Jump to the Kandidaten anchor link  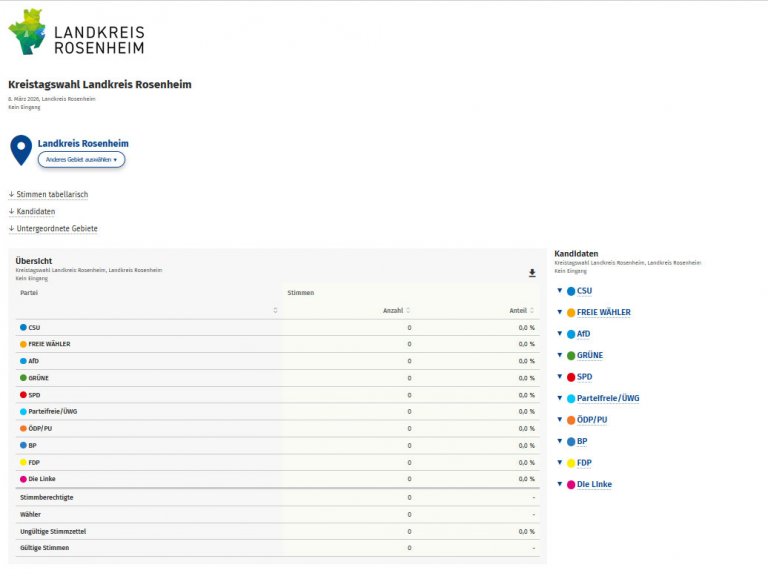pos(35,211)
